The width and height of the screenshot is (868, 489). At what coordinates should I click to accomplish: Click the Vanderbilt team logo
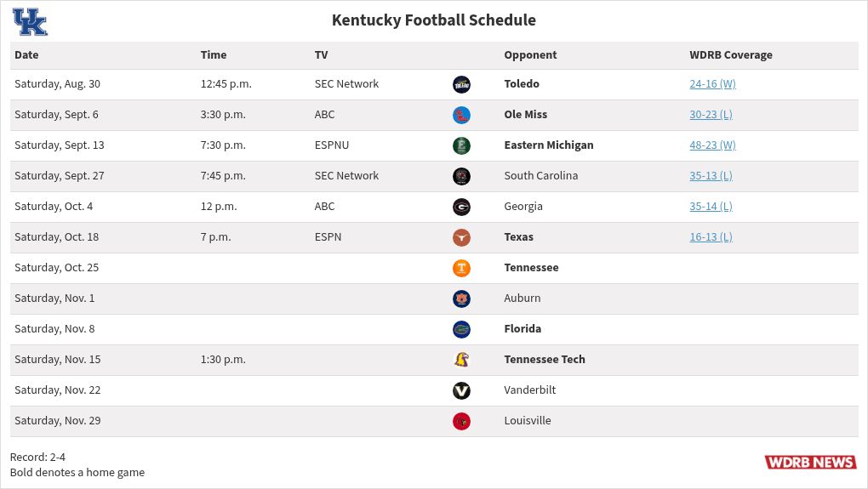(461, 390)
